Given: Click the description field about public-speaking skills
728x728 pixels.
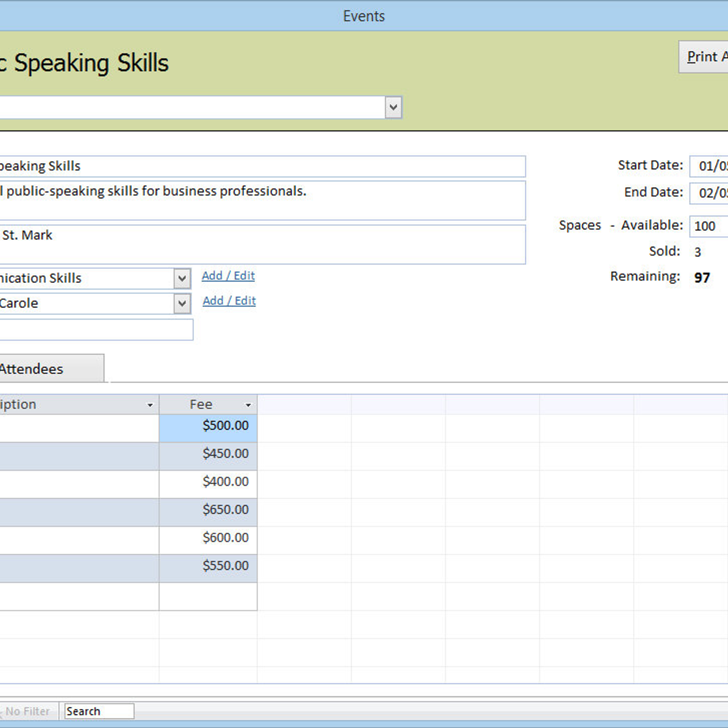Looking at the screenshot, I should [263, 201].
